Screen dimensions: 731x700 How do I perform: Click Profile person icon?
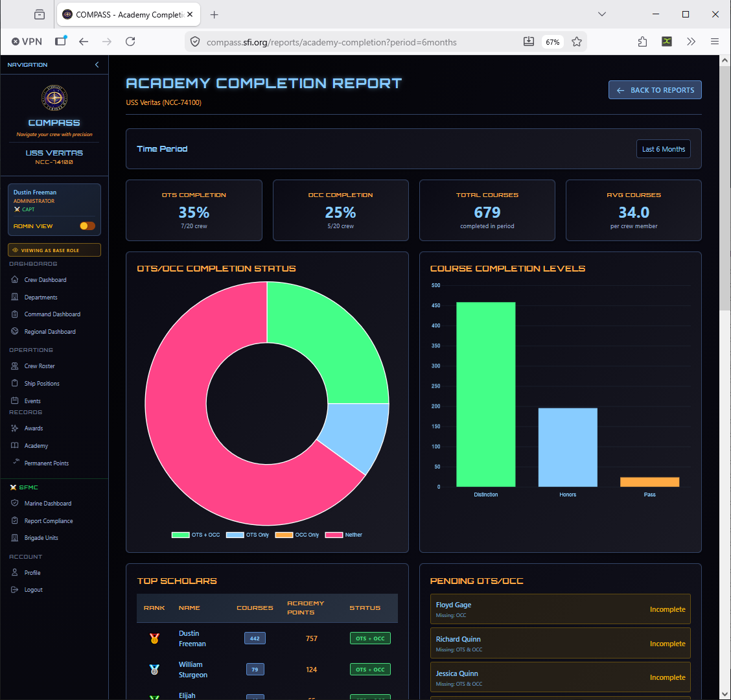click(x=15, y=572)
